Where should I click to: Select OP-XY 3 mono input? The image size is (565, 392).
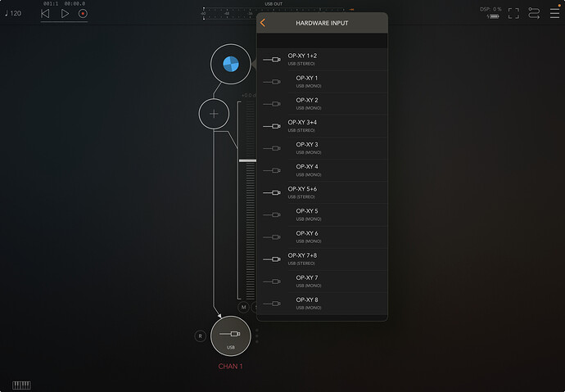pyautogui.click(x=322, y=148)
